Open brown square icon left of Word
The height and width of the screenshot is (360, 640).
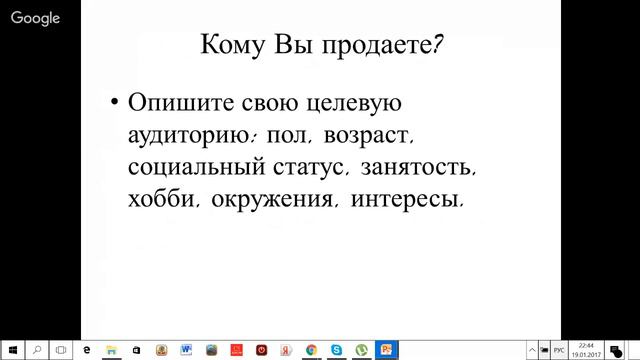(x=161, y=350)
